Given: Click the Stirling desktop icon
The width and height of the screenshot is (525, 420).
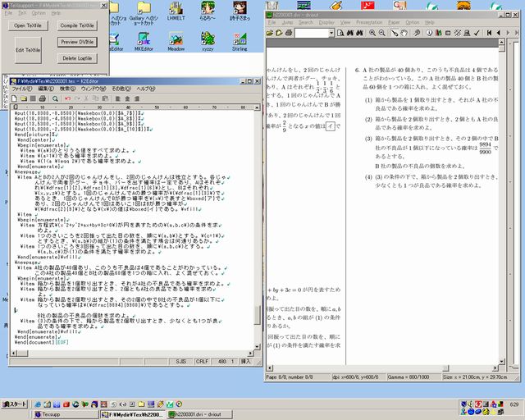Looking at the screenshot, I should coord(240,42).
